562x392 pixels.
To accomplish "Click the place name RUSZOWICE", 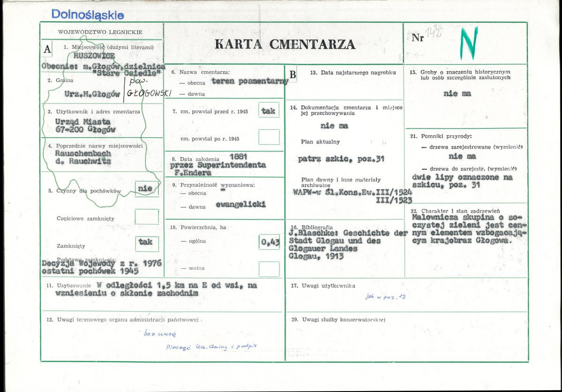I will coord(94,55).
